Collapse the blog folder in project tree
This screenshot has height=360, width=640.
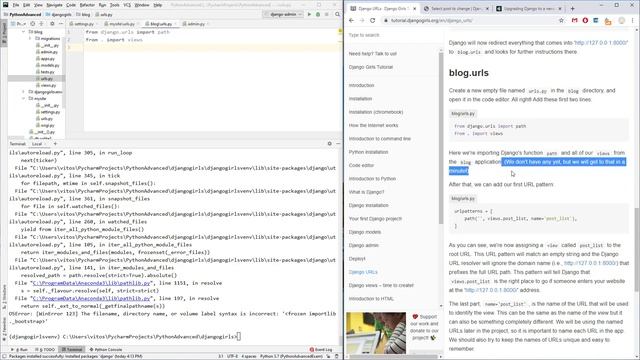[24, 31]
